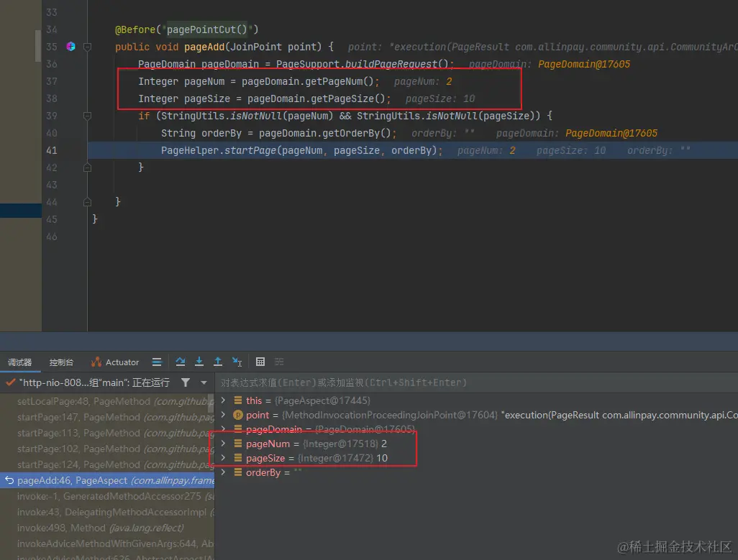This screenshot has height=560, width=738.
Task: Select the invoke:-1 GeneratedMethodAccessor275 frame
Action: [107, 496]
